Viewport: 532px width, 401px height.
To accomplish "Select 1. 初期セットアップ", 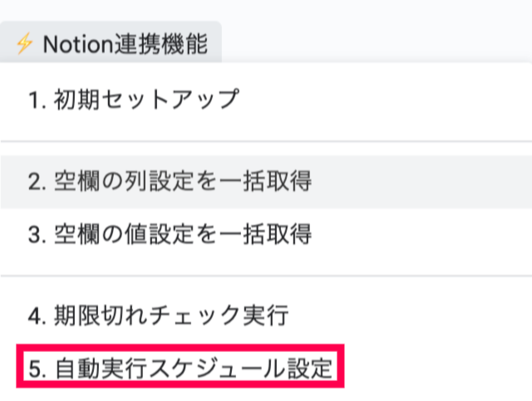I will [133, 100].
